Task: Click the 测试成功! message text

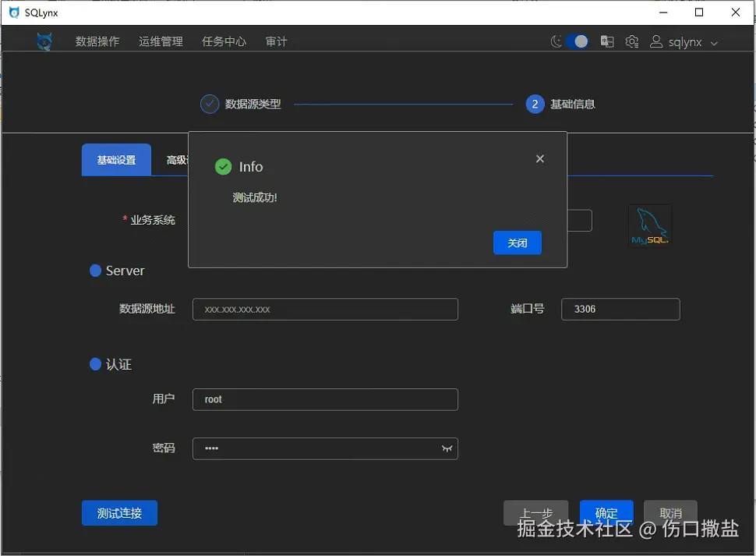Action: [x=255, y=197]
